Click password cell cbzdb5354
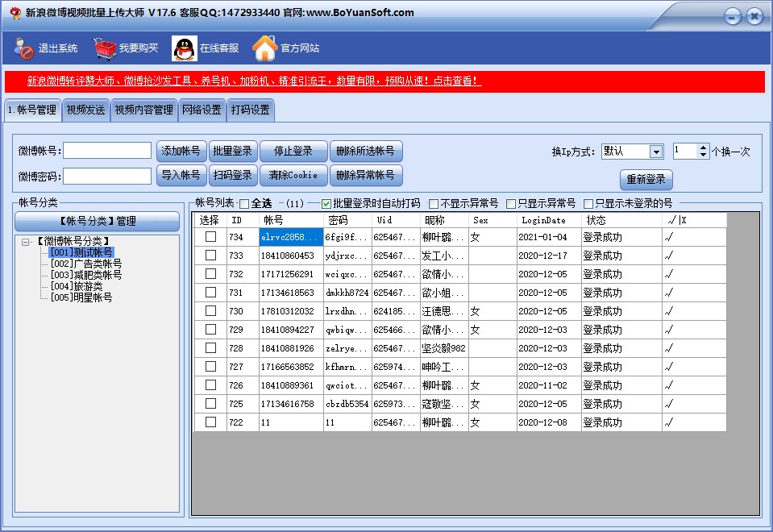 pyautogui.click(x=347, y=404)
